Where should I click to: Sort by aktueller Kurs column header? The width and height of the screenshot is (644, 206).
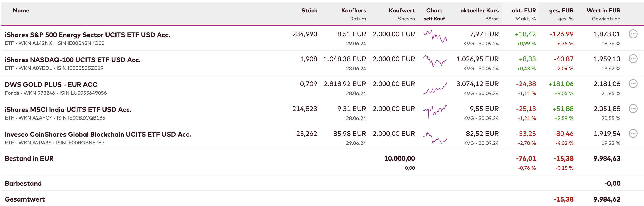[479, 10]
